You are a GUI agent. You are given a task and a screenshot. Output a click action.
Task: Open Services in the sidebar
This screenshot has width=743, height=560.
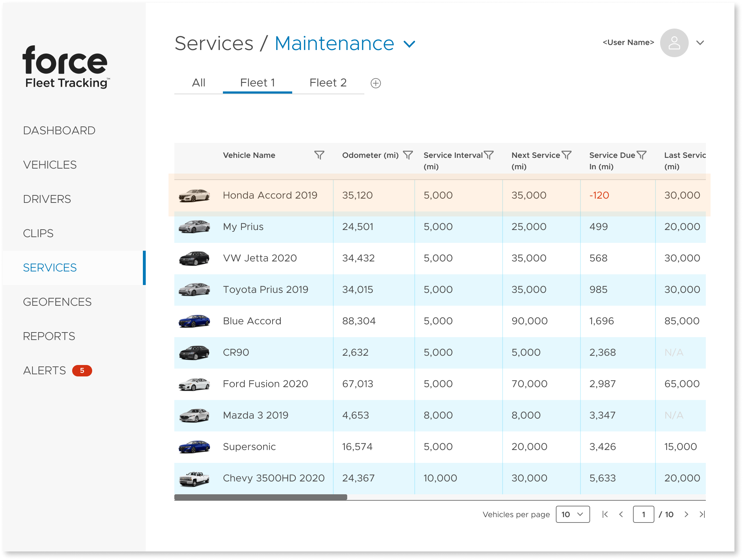tap(50, 267)
